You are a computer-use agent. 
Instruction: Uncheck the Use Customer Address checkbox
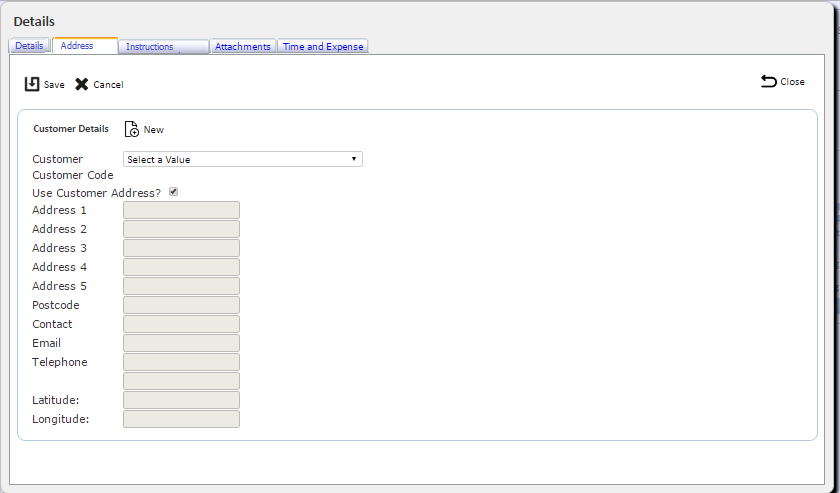[x=174, y=192]
